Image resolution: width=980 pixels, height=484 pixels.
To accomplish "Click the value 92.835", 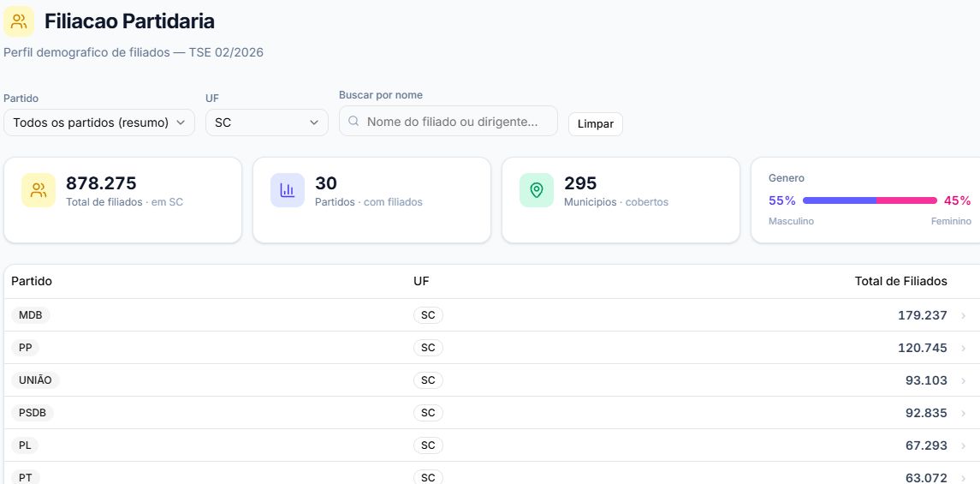I will [x=926, y=414].
